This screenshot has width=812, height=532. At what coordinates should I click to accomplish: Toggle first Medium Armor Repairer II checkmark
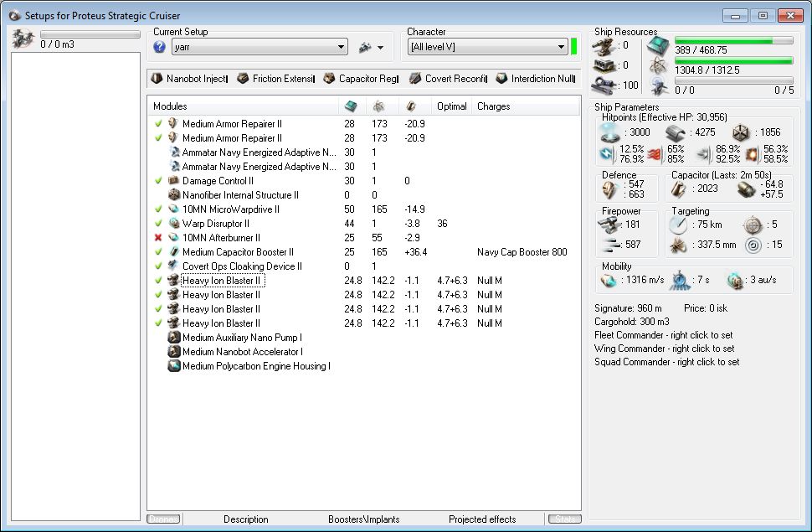pyautogui.click(x=158, y=124)
